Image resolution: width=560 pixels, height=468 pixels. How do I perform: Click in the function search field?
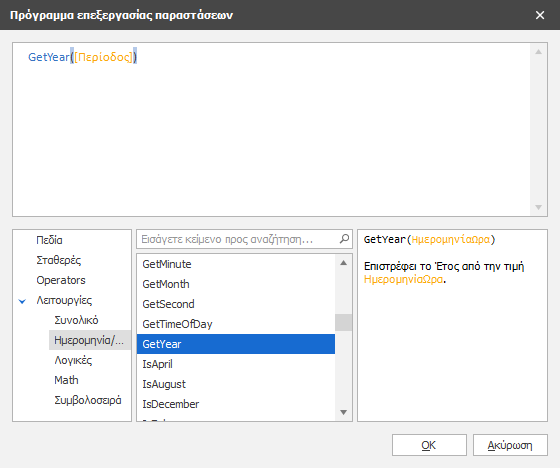pyautogui.click(x=238, y=239)
